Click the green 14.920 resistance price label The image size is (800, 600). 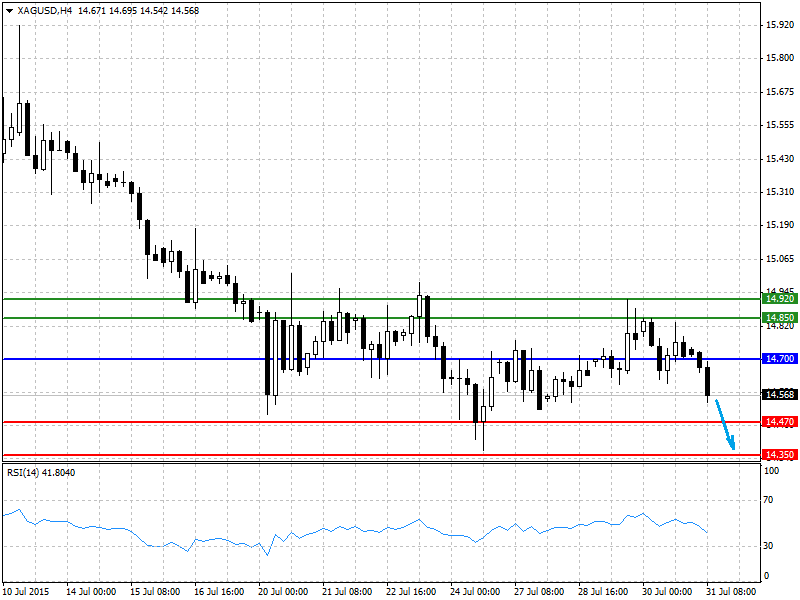(x=780, y=298)
